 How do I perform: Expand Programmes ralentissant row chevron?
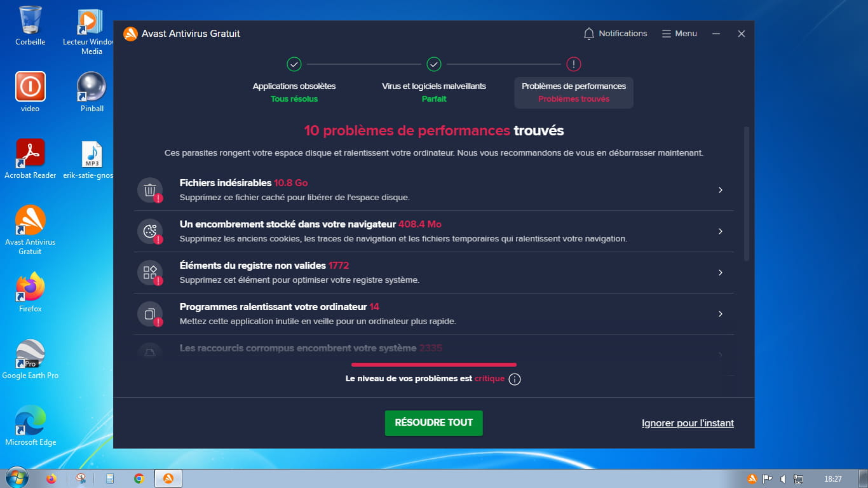(720, 314)
